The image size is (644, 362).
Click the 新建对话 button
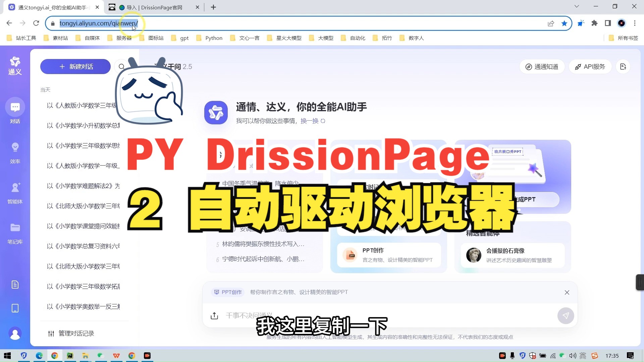(75, 66)
